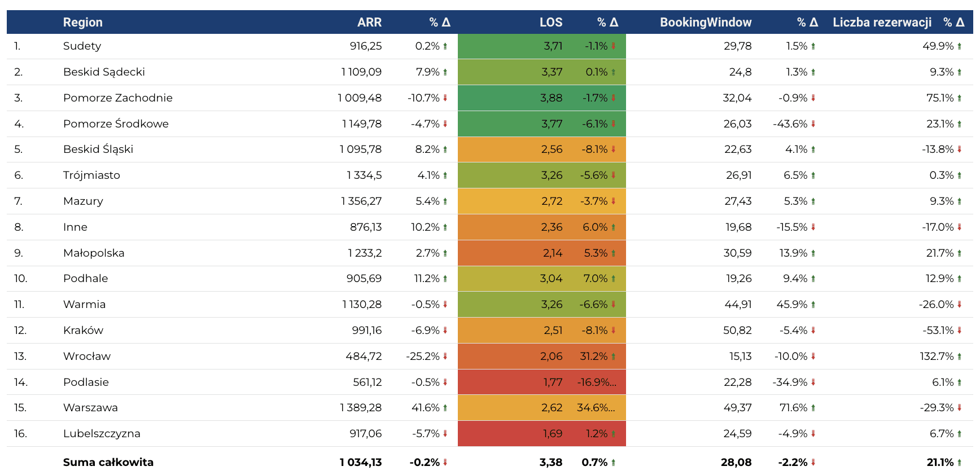
Task: Select the Beskid Śląski row label
Action: coord(98,149)
